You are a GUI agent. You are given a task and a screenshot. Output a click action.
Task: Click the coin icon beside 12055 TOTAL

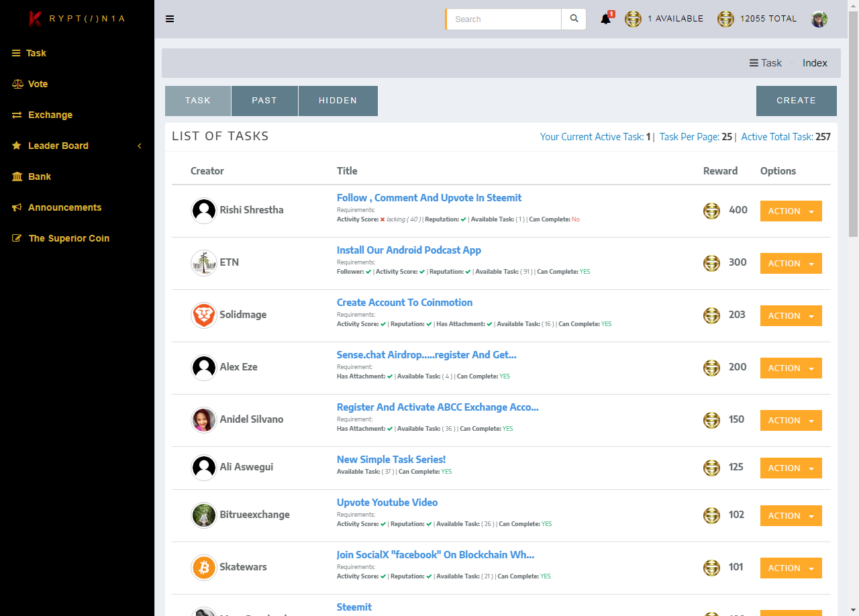725,19
